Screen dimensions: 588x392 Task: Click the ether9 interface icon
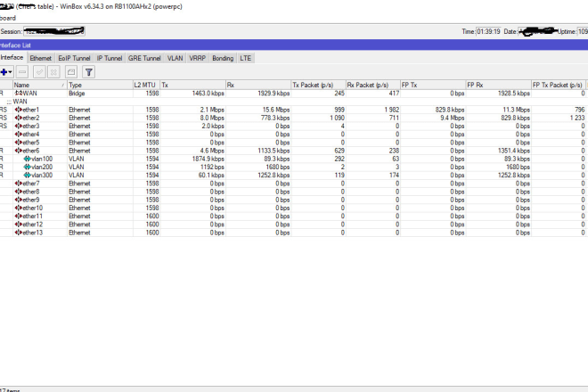pos(19,200)
